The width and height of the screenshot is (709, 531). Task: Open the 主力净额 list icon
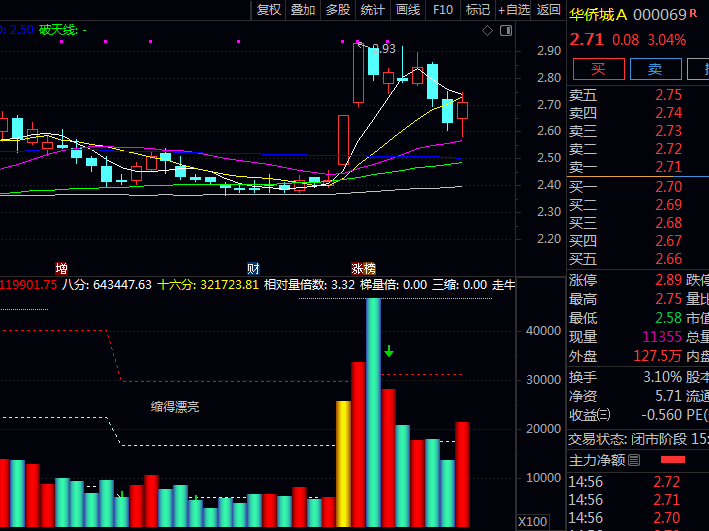pyautogui.click(x=634, y=460)
